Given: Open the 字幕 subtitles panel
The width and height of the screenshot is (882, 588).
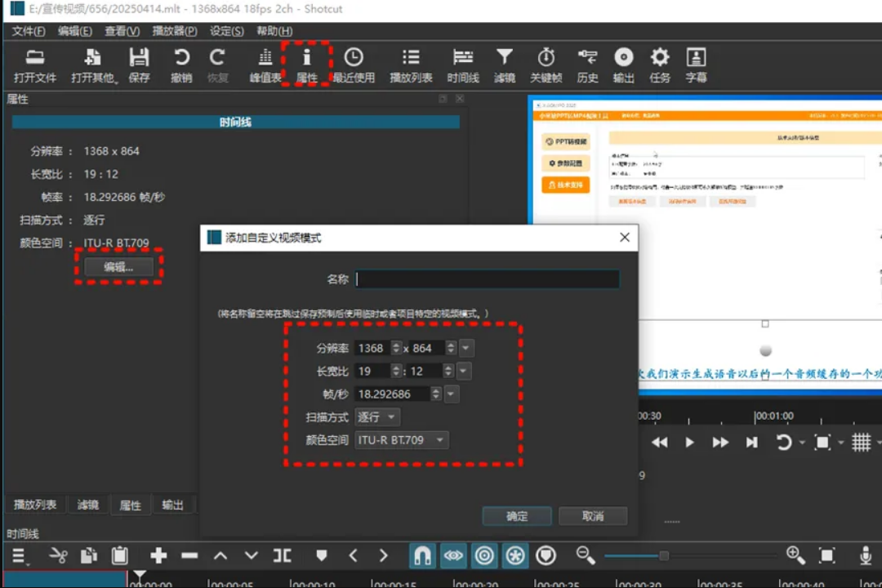Looking at the screenshot, I should pos(696,65).
